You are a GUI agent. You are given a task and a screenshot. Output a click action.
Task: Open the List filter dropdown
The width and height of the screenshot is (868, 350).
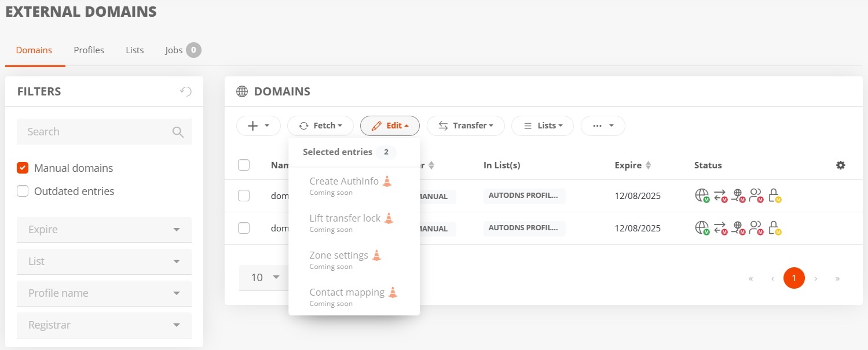pos(104,261)
